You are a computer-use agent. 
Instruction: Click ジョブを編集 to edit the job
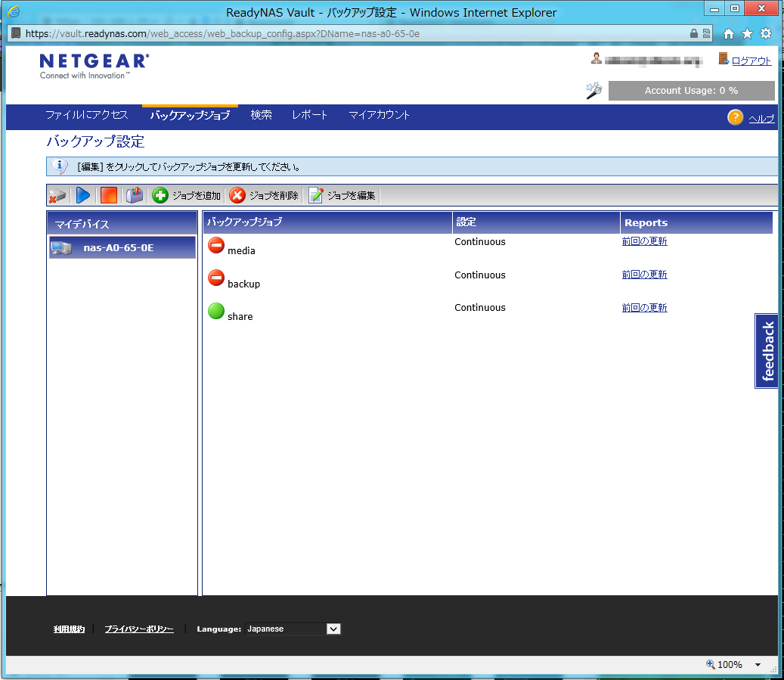click(x=342, y=196)
